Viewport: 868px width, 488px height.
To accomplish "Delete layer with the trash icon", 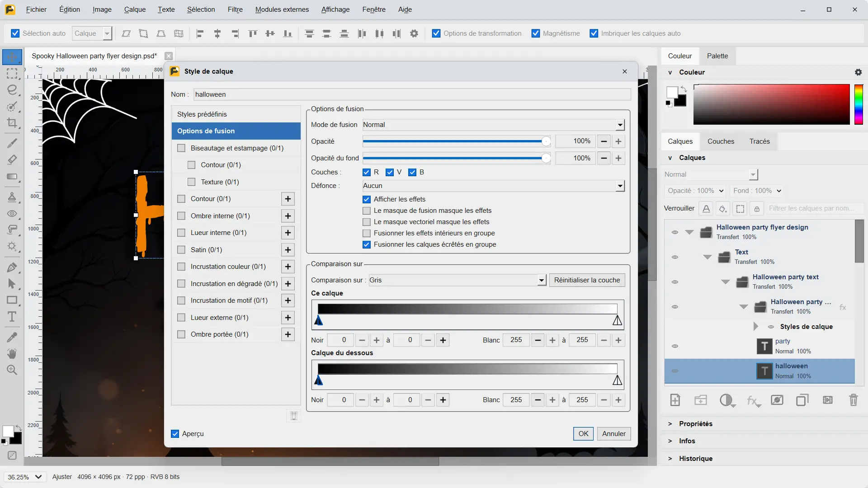I will tap(853, 400).
